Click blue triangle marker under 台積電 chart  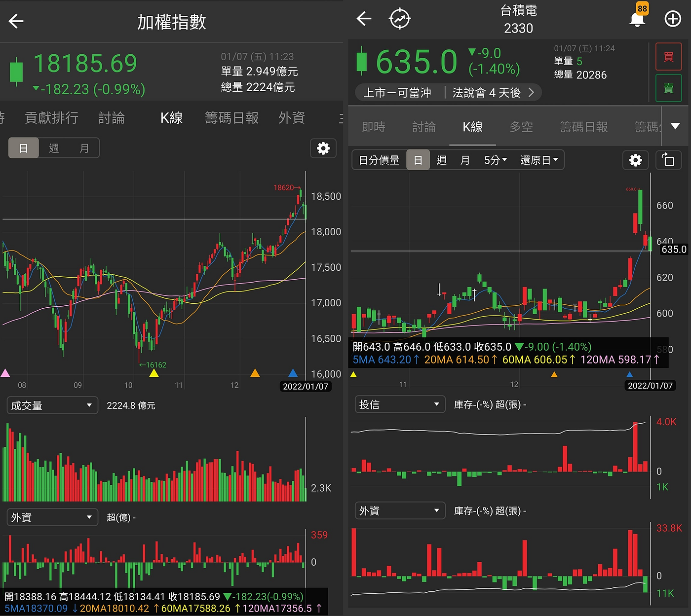click(629, 374)
